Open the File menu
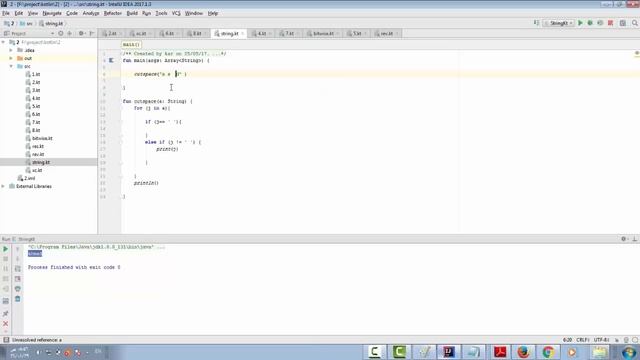Image resolution: width=640 pixels, height=360 pixels. (6, 13)
